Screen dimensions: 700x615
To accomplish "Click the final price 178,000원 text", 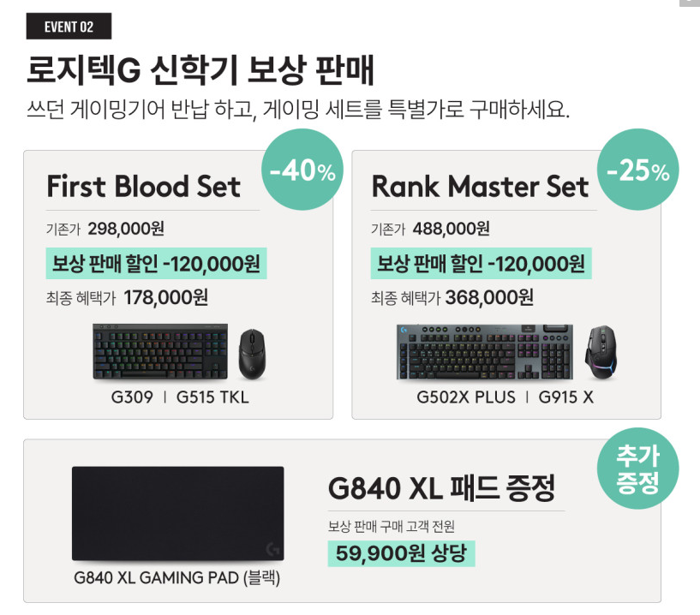I will coord(165,297).
